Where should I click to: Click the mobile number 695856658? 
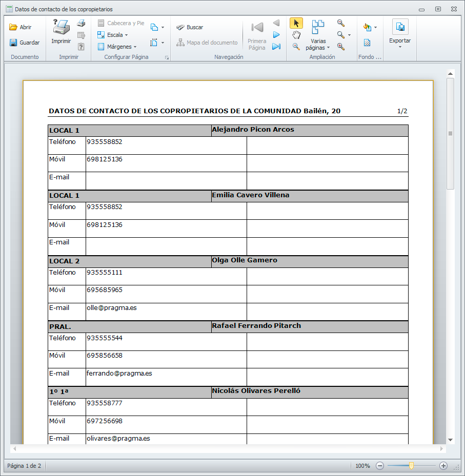coord(105,356)
